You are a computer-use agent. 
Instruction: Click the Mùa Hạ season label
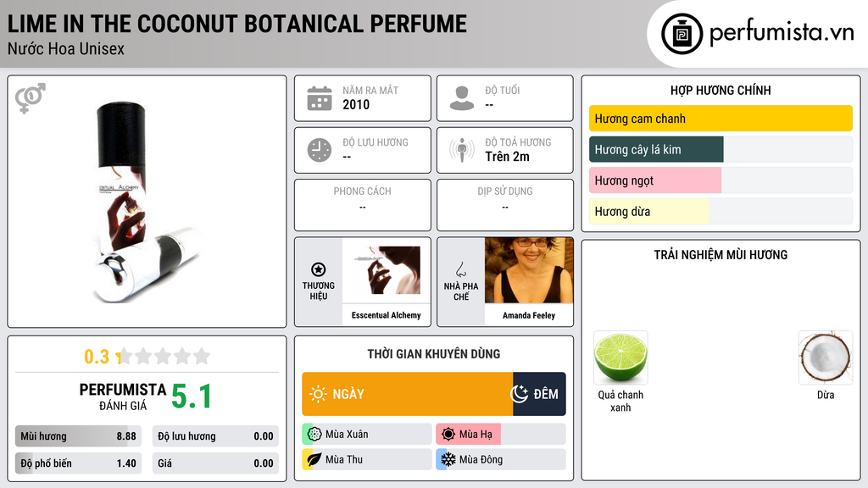[476, 435]
